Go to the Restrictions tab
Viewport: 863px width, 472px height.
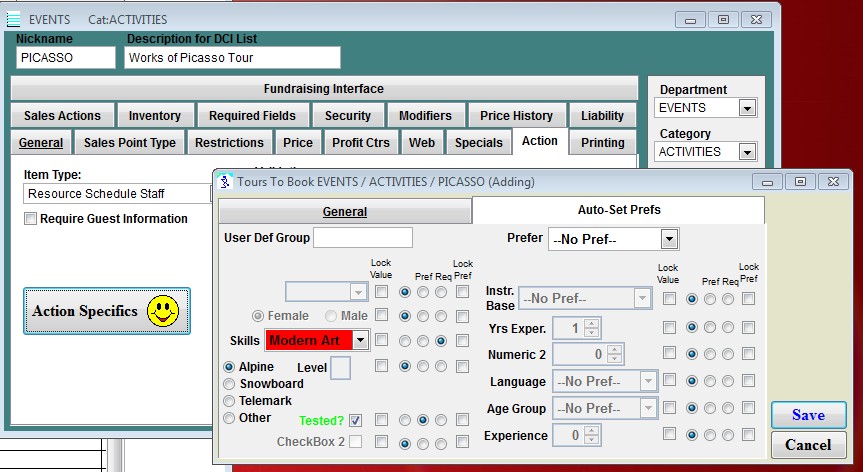[x=229, y=143]
